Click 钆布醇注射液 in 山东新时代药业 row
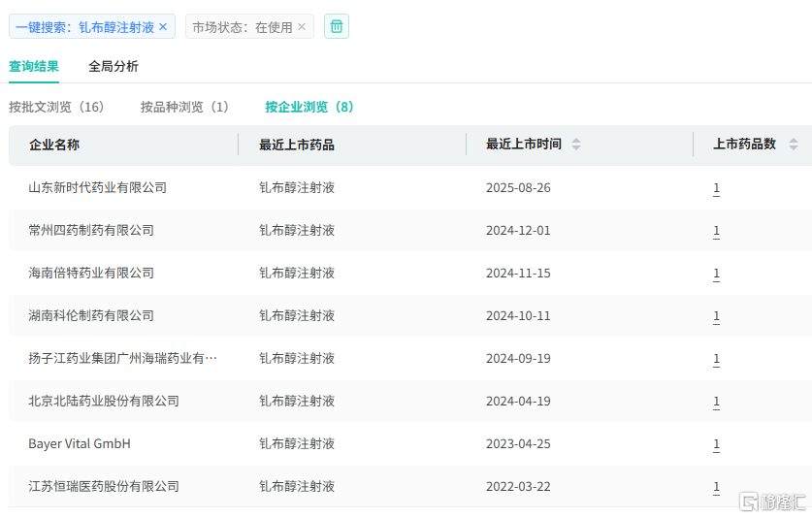This screenshot has height=518, width=812. pyautogui.click(x=297, y=187)
